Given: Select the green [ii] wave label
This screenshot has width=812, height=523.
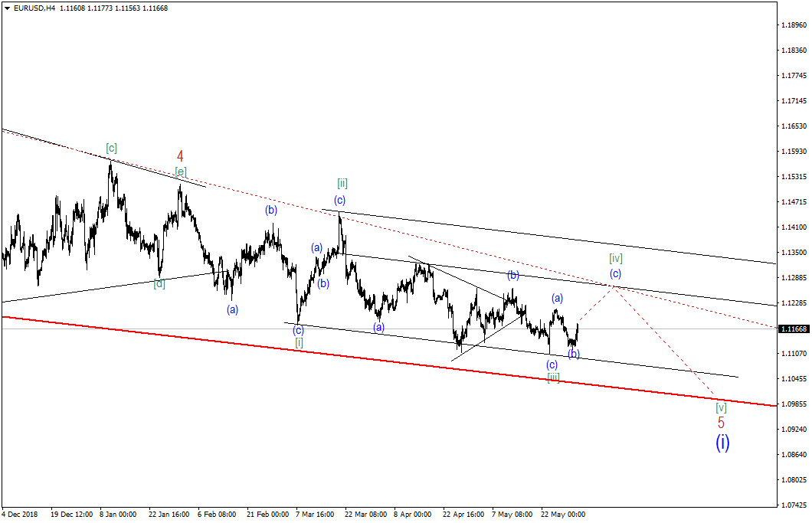Looking at the screenshot, I should click(x=342, y=183).
